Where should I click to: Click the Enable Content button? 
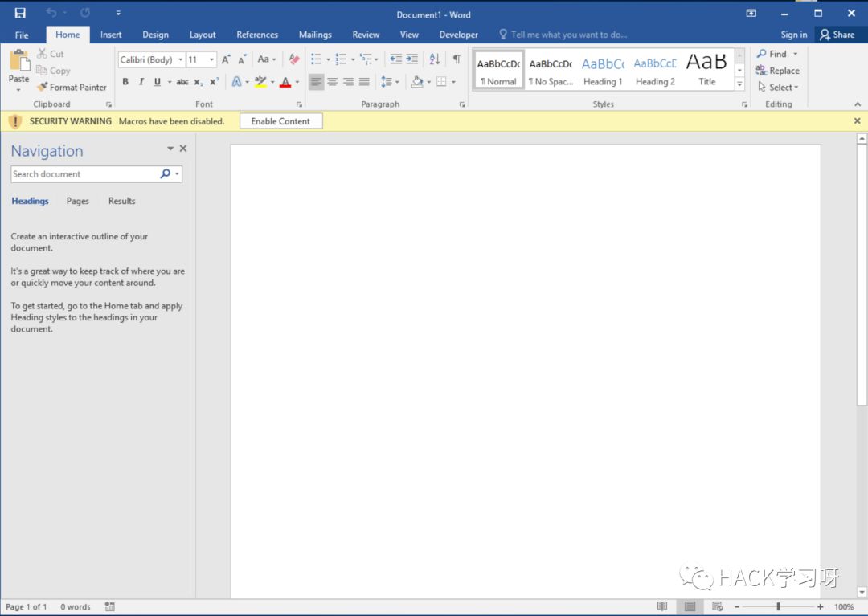click(280, 121)
